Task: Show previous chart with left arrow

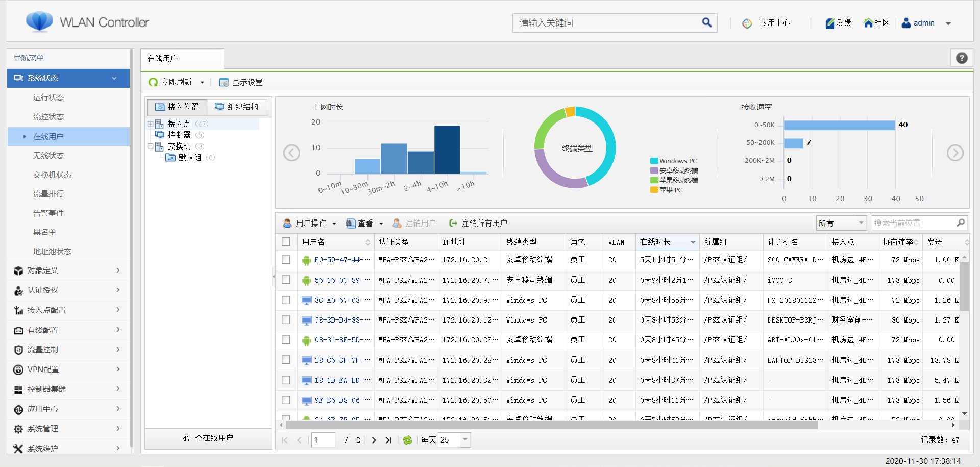Action: pyautogui.click(x=291, y=153)
